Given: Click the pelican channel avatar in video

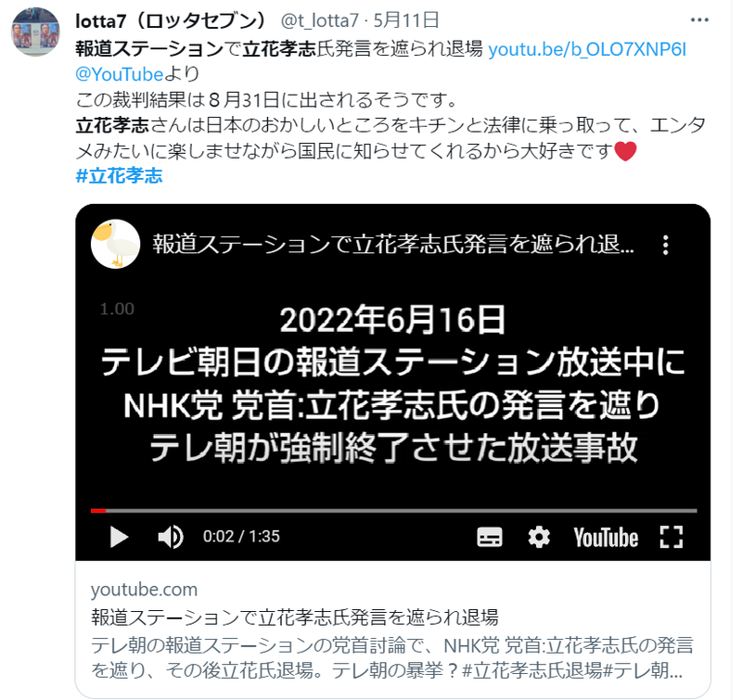Looking at the screenshot, I should pyautogui.click(x=115, y=244).
